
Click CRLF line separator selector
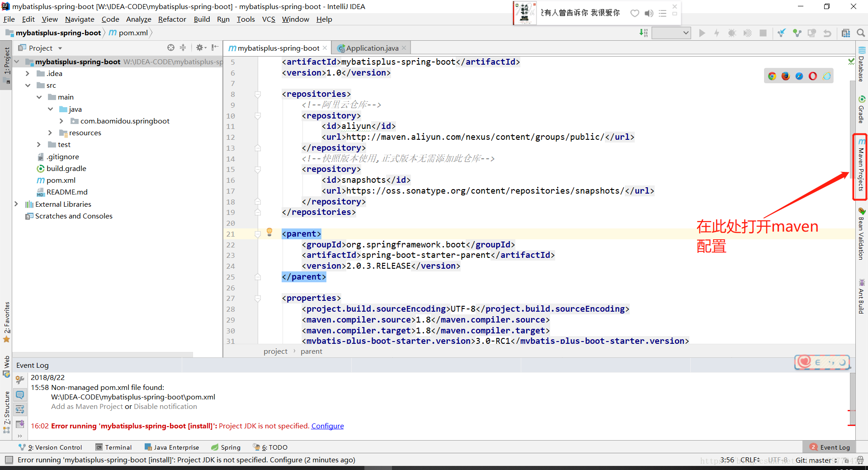pos(750,460)
